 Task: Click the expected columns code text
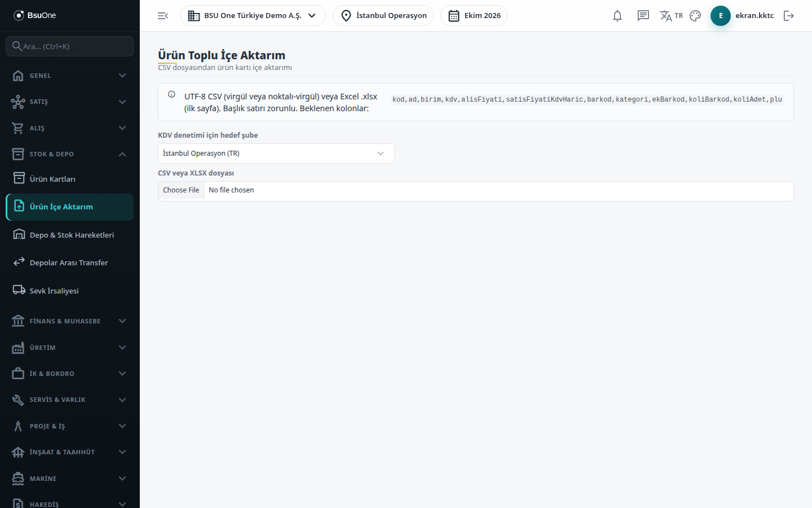point(587,99)
